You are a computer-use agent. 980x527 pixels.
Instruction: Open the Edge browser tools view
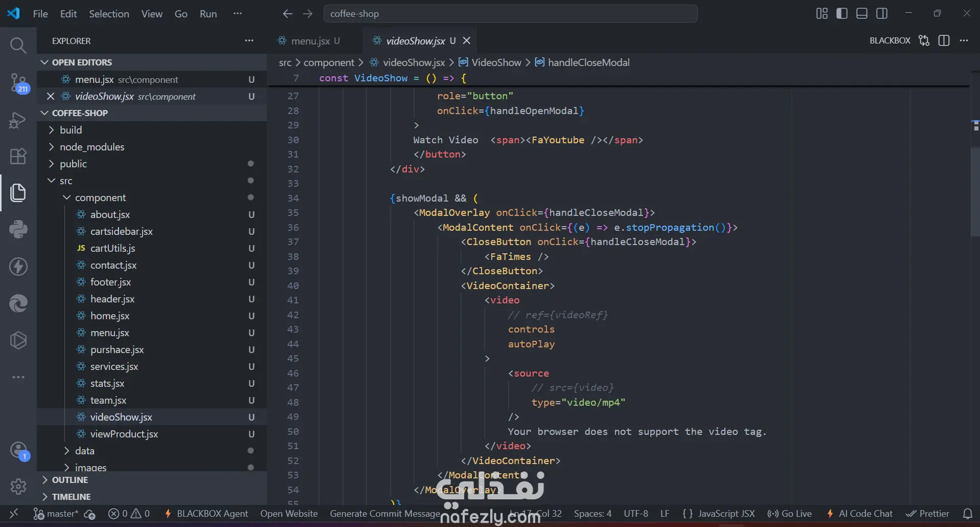[x=18, y=303]
